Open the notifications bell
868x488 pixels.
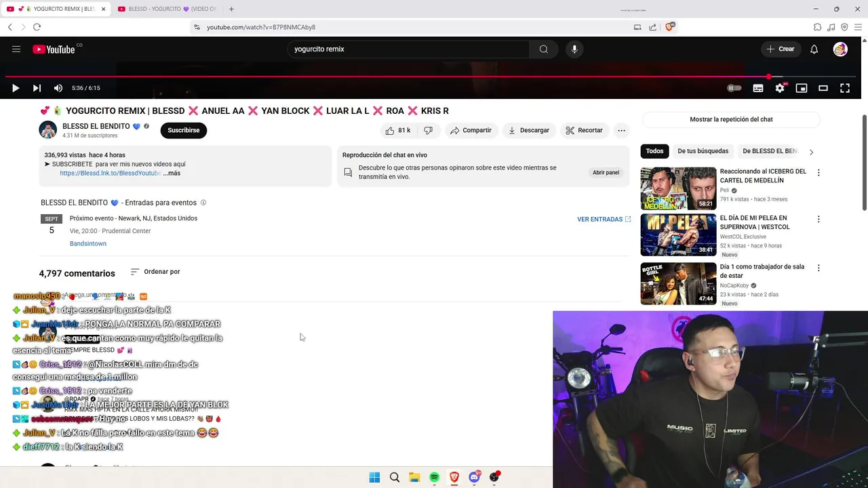pyautogui.click(x=814, y=49)
